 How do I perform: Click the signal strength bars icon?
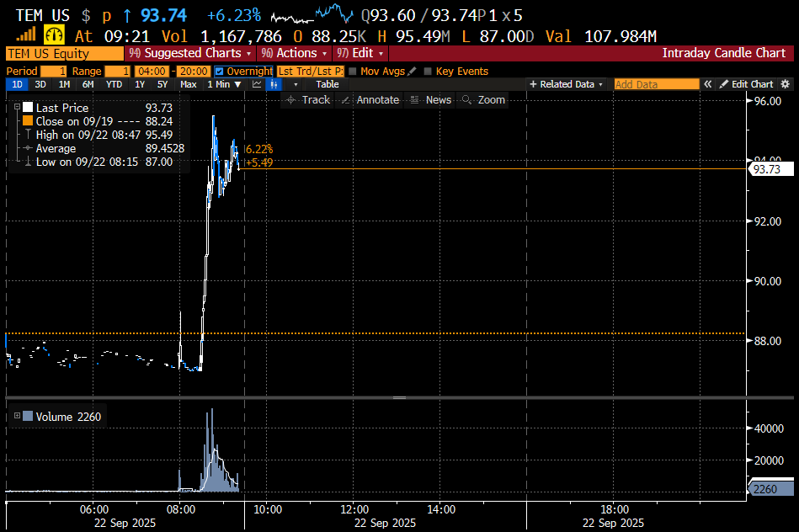26,35
